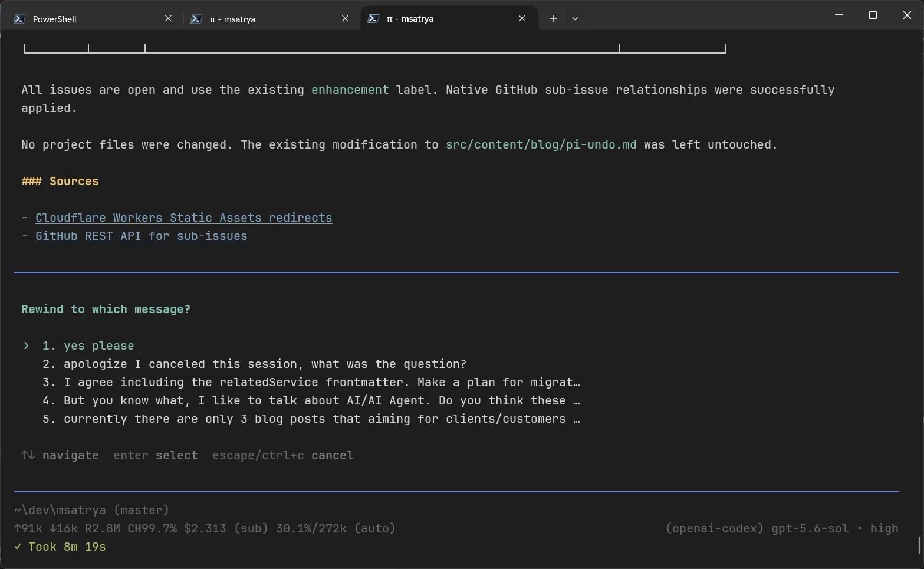Viewport: 924px width, 569px height.
Task: Click the terminal icon on second π tab
Action: coord(196,19)
